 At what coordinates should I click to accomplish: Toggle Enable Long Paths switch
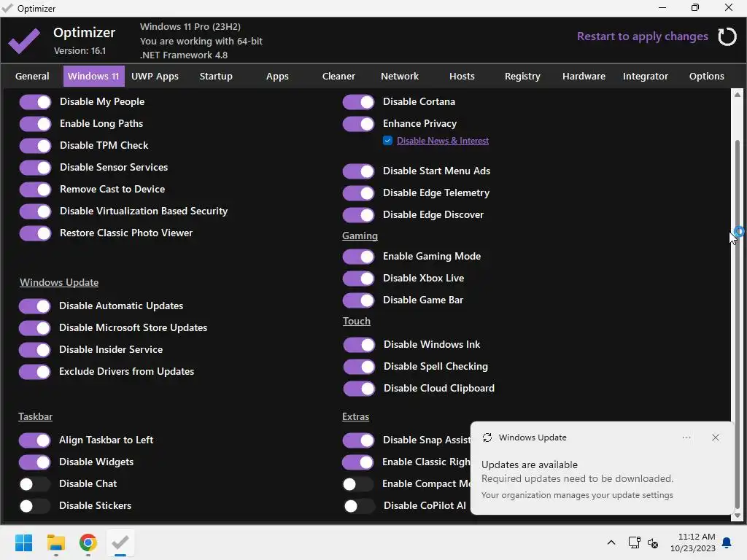(x=35, y=124)
